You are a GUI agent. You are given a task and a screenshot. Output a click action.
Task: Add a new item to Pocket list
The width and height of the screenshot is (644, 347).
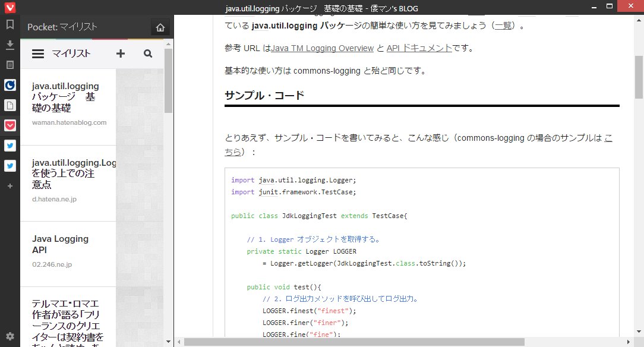[121, 53]
